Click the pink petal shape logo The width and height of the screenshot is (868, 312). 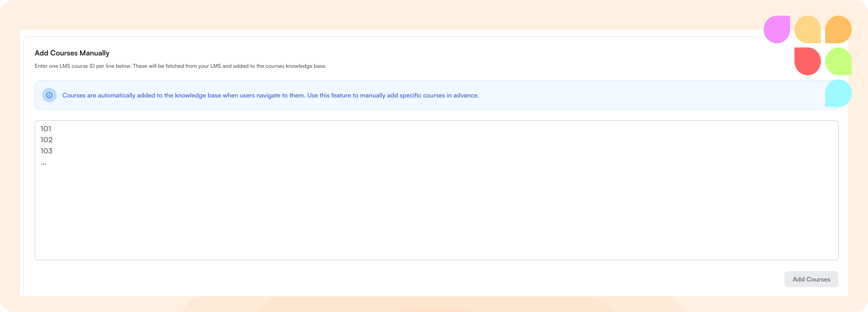tap(777, 30)
